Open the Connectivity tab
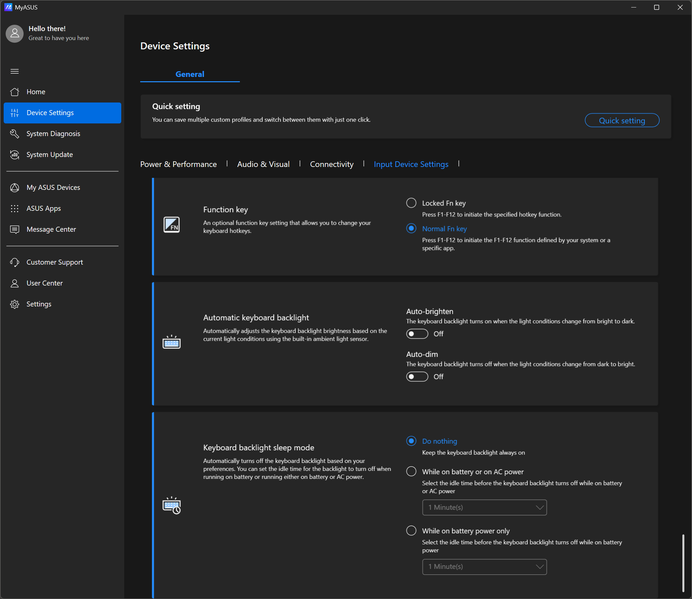Screen dimensions: 692x599 click(x=331, y=164)
